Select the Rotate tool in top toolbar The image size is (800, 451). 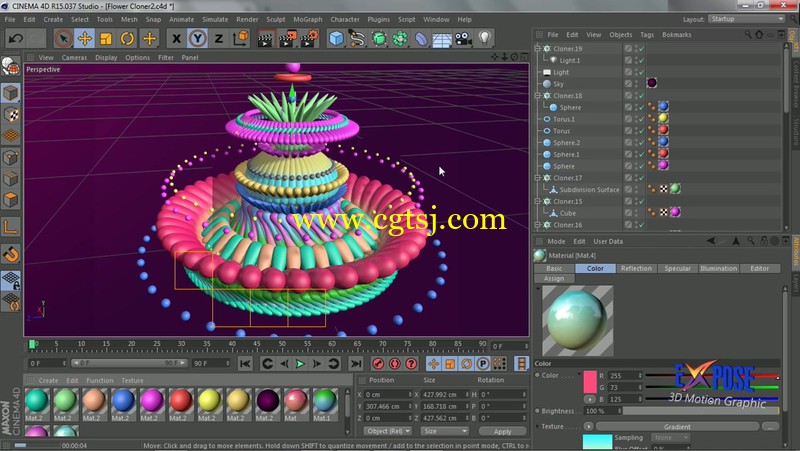(x=128, y=38)
